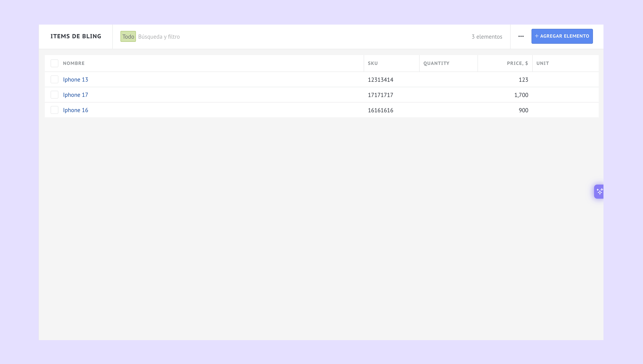Open the Iphone 13 item link
The height and width of the screenshot is (364, 643).
coord(75,79)
